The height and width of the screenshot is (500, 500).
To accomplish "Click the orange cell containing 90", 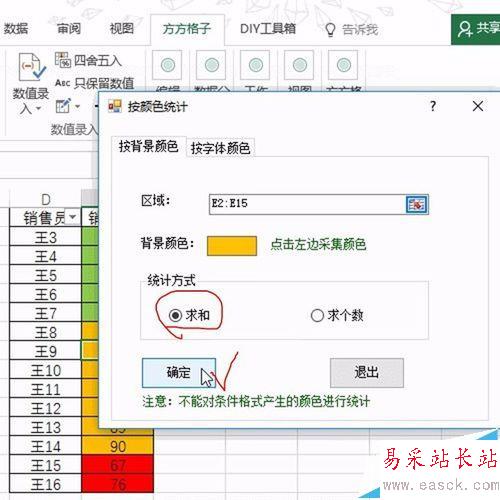I will tap(118, 446).
